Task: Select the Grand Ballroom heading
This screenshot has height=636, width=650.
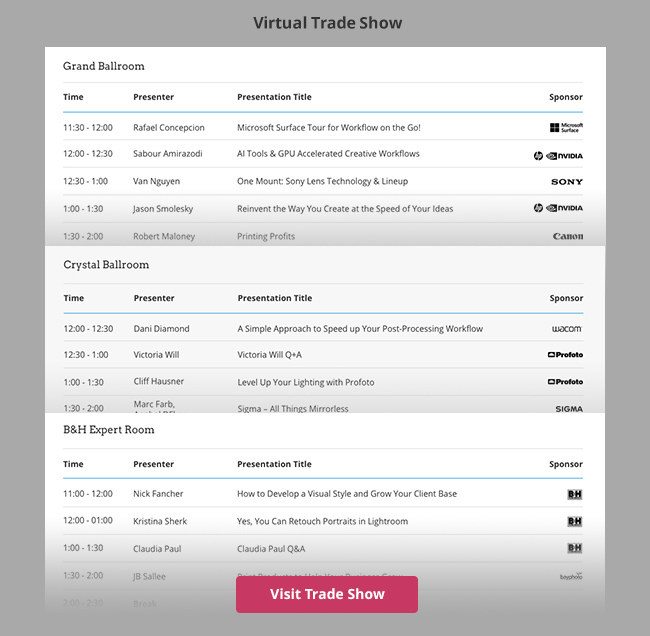Action: point(104,66)
